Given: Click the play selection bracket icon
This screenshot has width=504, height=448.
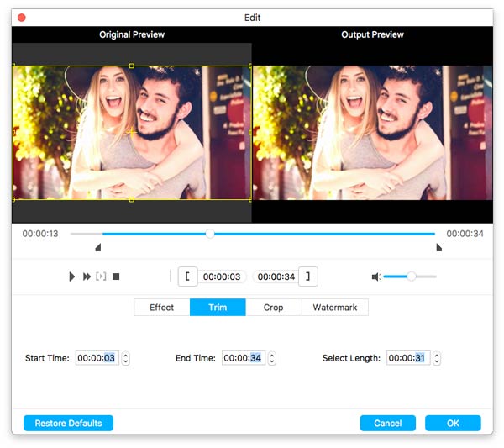Looking at the screenshot, I should coord(102,277).
